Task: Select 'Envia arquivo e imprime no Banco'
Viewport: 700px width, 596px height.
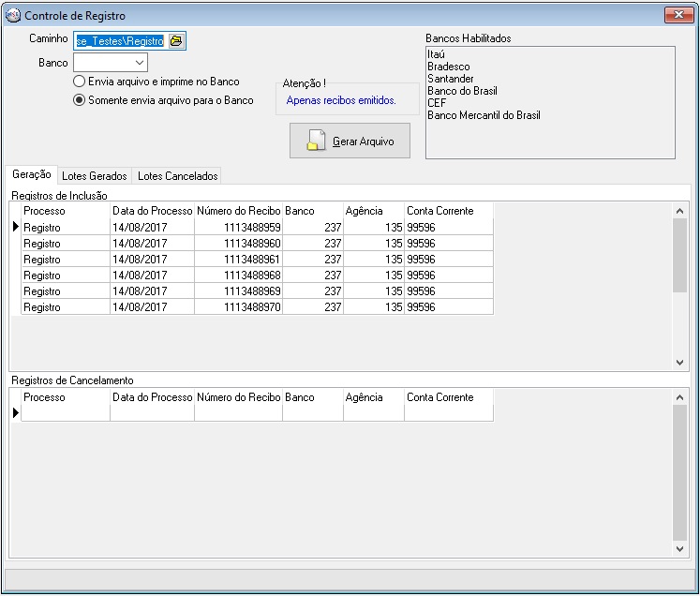Action: click(80, 82)
